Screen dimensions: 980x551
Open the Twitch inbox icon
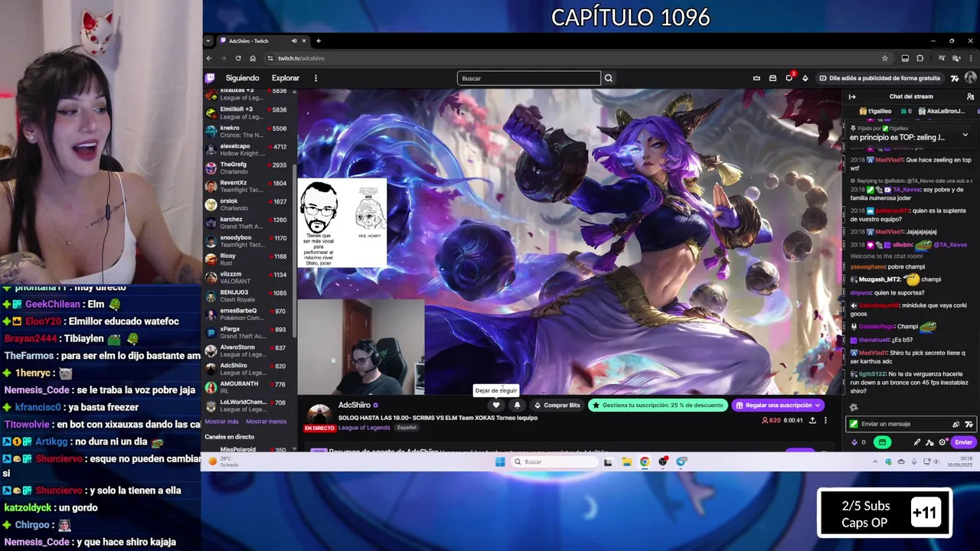click(x=773, y=78)
